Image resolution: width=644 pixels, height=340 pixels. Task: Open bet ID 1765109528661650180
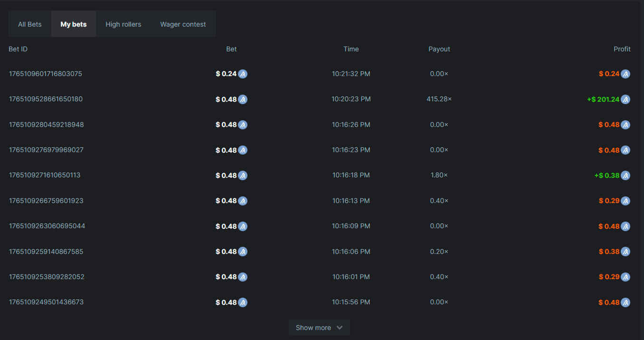click(x=46, y=99)
